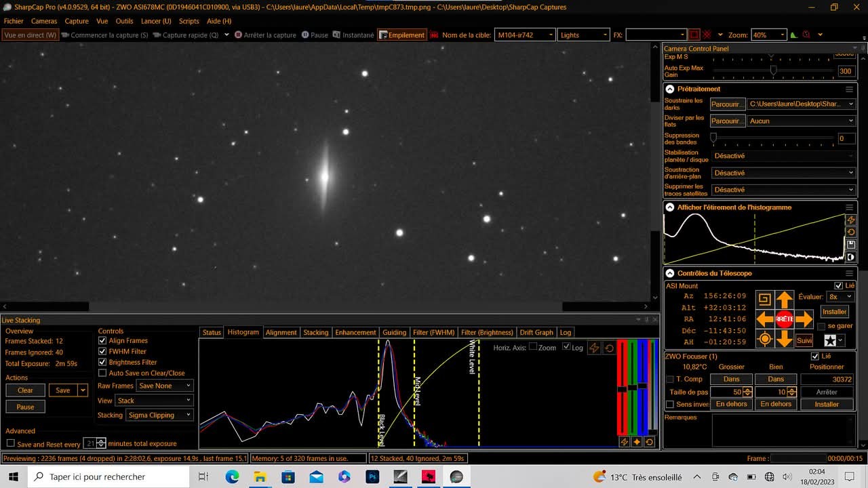This screenshot has width=868, height=488.
Task: Open the star object list icon
Action: 830,340
